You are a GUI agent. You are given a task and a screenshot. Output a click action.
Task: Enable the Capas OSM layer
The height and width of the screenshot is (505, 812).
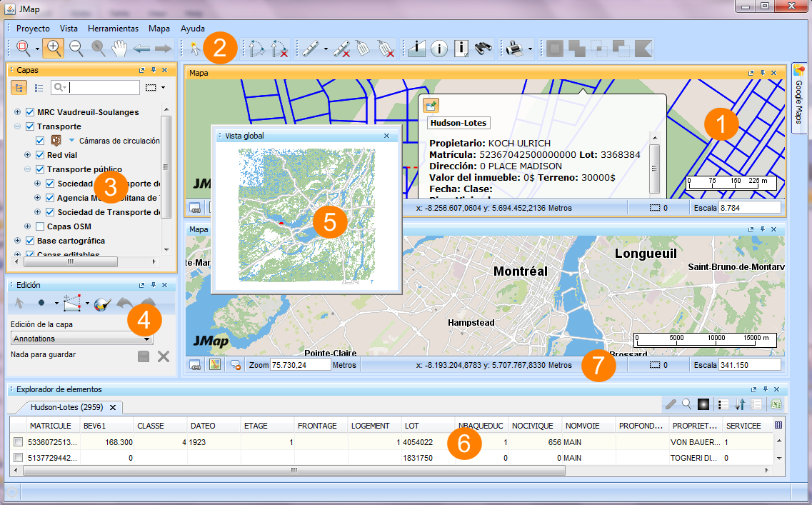[40, 226]
